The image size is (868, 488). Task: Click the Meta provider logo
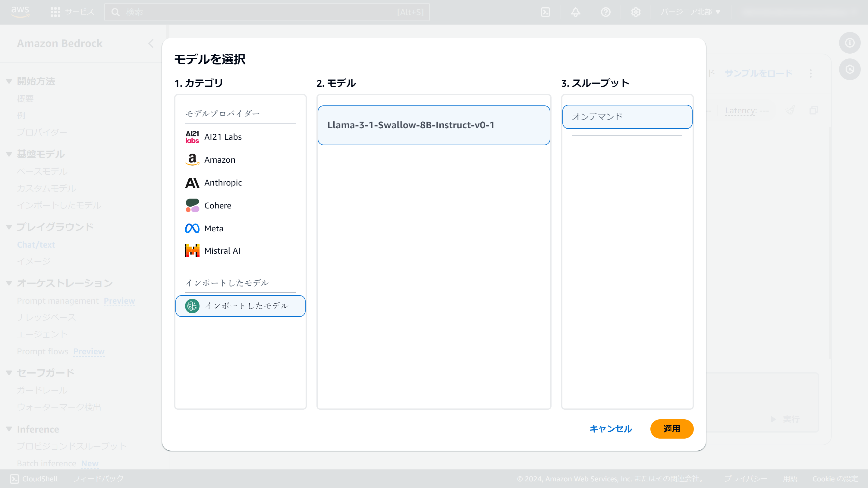[192, 228]
